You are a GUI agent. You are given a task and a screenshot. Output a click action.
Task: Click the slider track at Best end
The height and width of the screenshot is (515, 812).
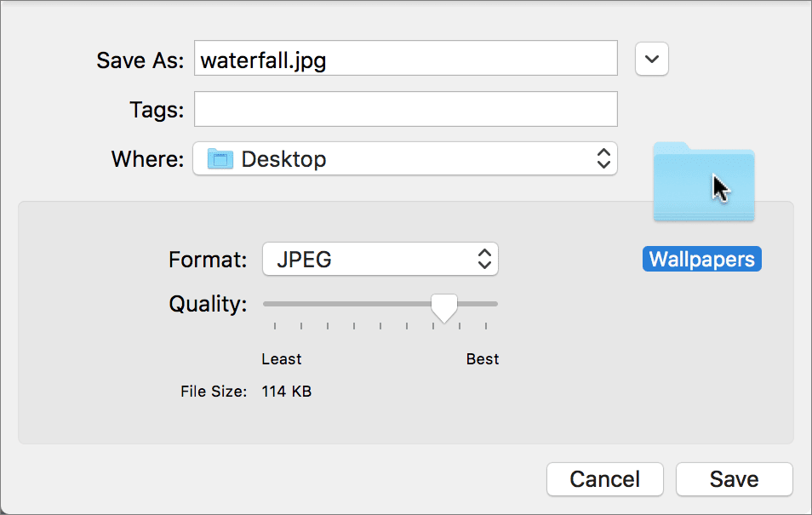492,303
